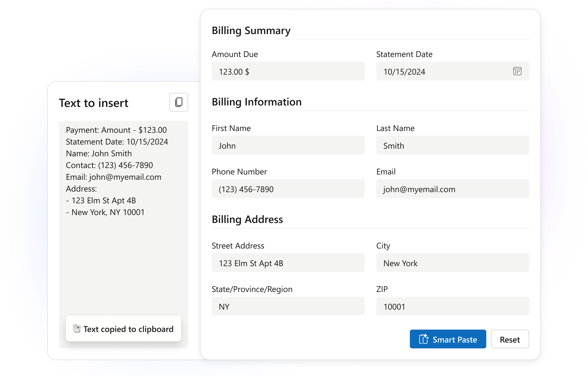The width and height of the screenshot is (588, 376).
Task: Select the Last Name field showing Smith
Action: point(452,145)
